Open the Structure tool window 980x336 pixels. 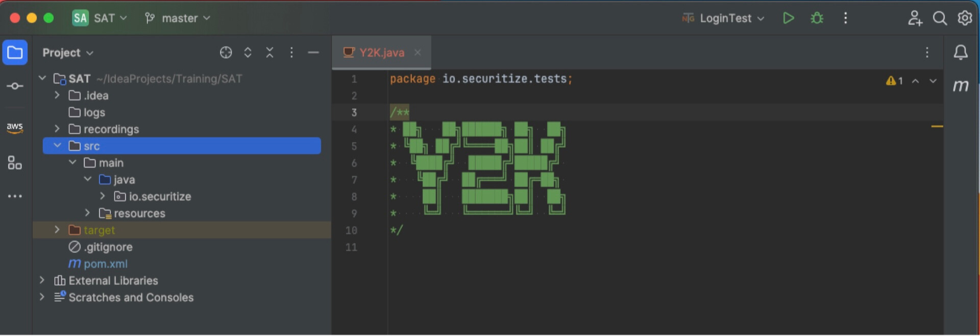15,163
